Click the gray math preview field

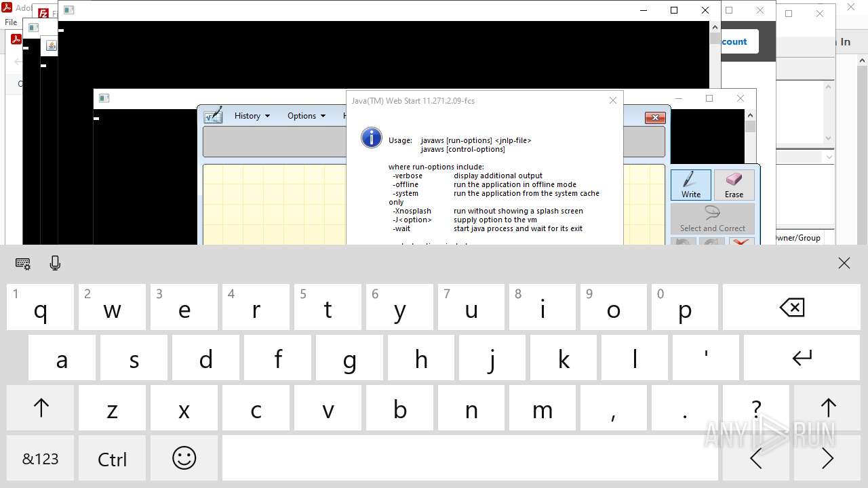pyautogui.click(x=274, y=142)
